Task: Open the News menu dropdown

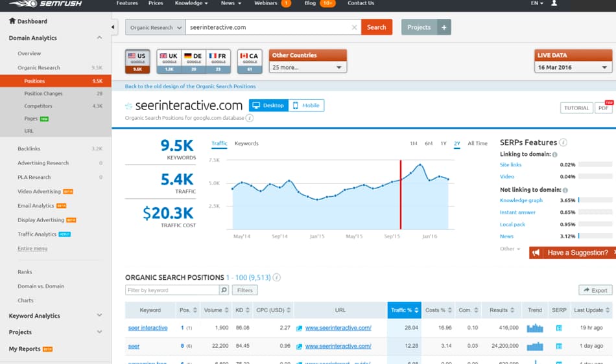Action: [231, 3]
